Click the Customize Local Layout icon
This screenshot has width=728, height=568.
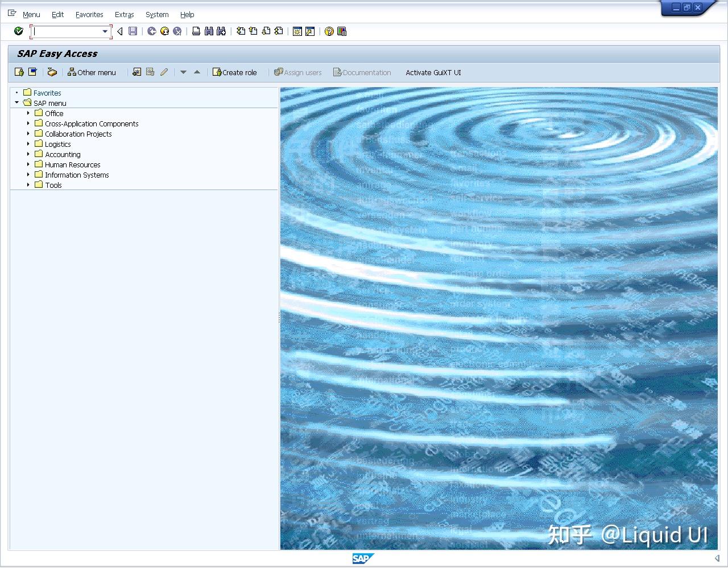tap(342, 31)
